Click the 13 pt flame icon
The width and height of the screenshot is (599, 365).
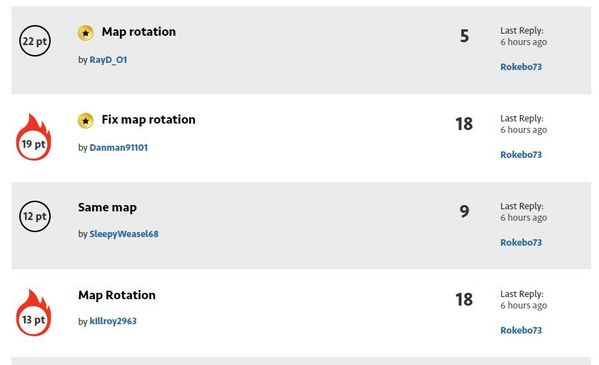tap(34, 313)
